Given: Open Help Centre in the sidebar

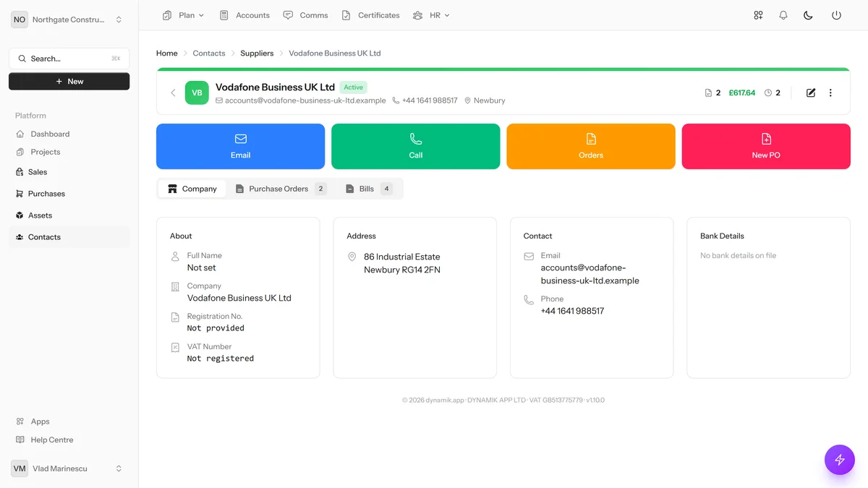Looking at the screenshot, I should 69,440.
